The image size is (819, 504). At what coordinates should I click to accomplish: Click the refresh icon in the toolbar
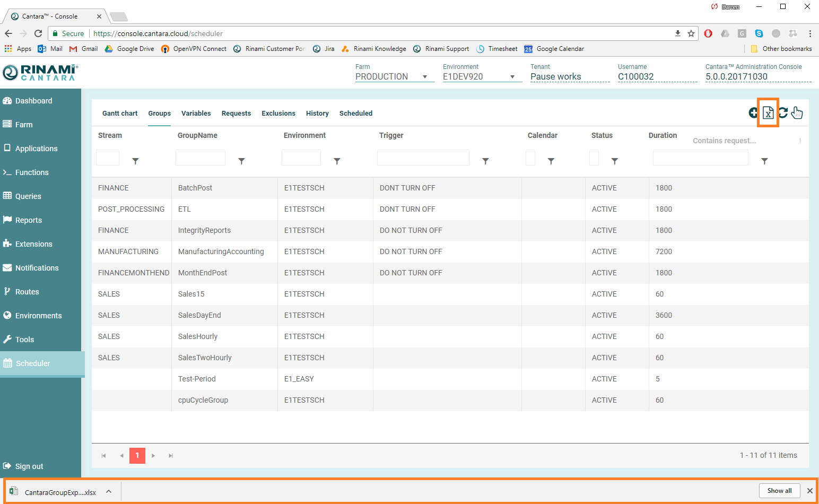783,112
